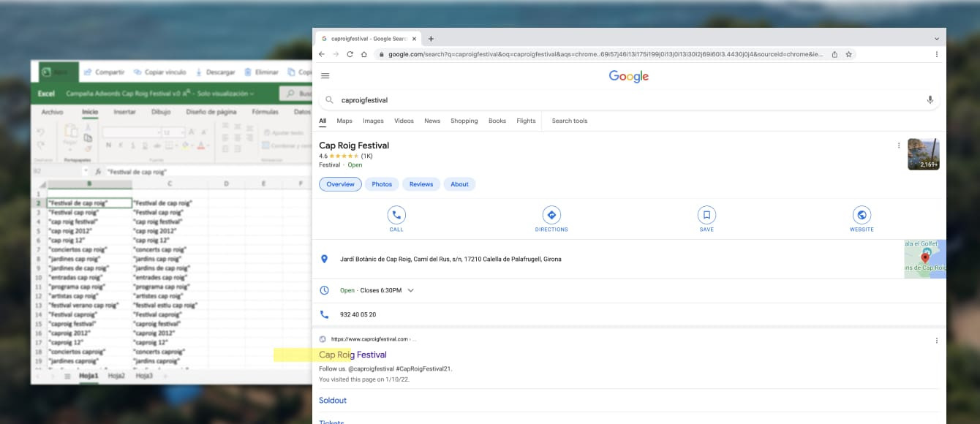The image size is (980, 424).
Task: Click the Reviews chip button
Action: point(421,184)
